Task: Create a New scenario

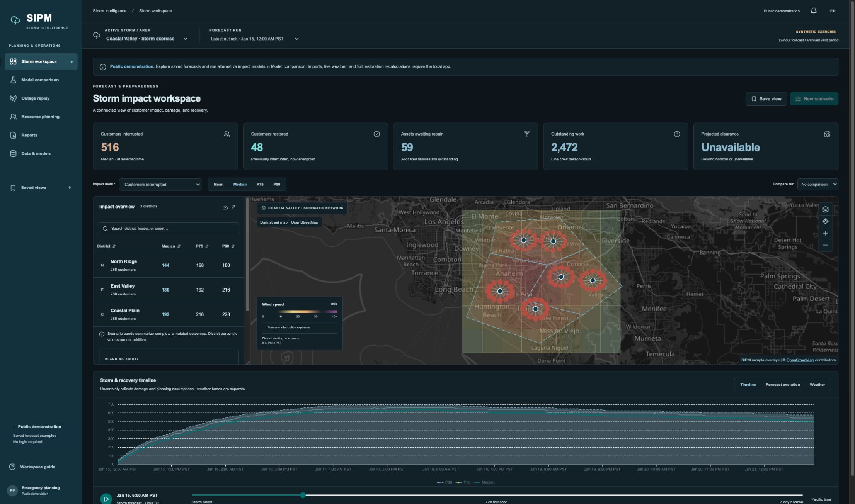Action: pyautogui.click(x=814, y=99)
